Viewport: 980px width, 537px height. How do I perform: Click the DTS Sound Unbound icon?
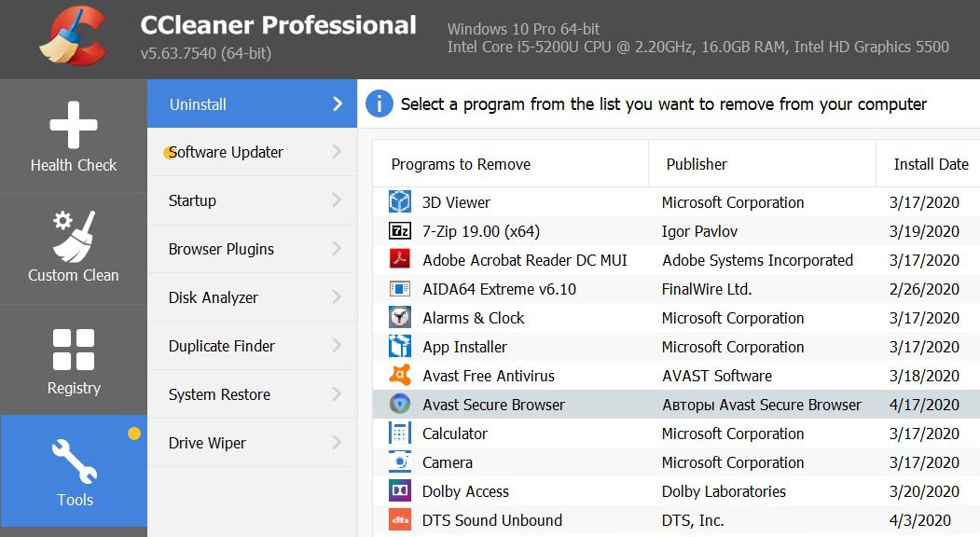(400, 519)
